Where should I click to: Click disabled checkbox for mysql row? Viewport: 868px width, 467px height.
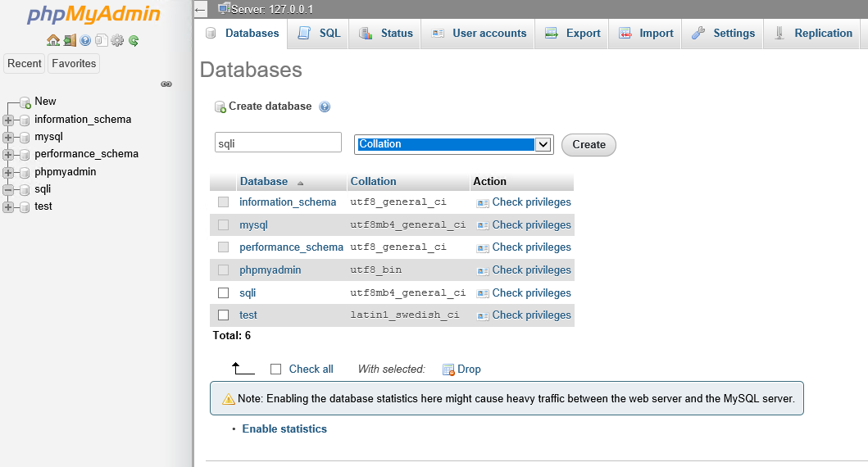tap(223, 224)
